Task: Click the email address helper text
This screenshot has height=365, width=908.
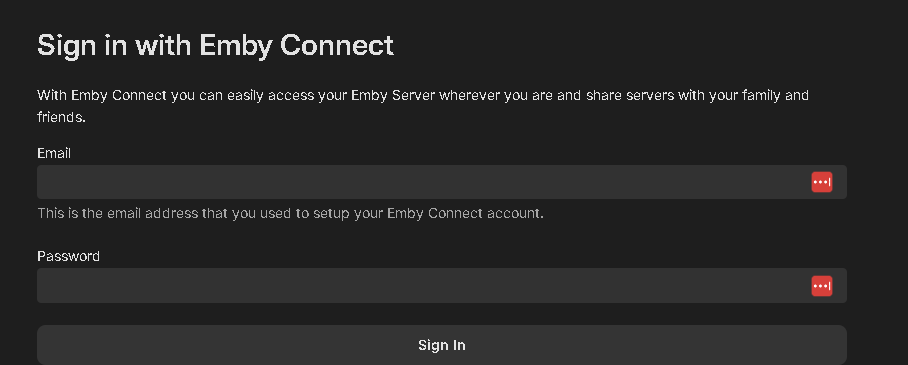Action: pos(290,213)
